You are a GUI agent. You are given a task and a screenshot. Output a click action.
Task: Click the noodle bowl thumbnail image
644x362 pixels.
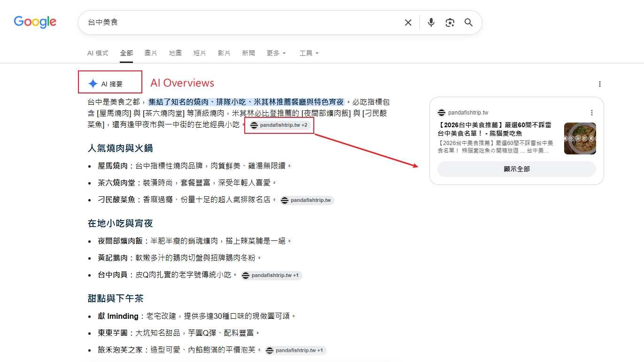[580, 139]
